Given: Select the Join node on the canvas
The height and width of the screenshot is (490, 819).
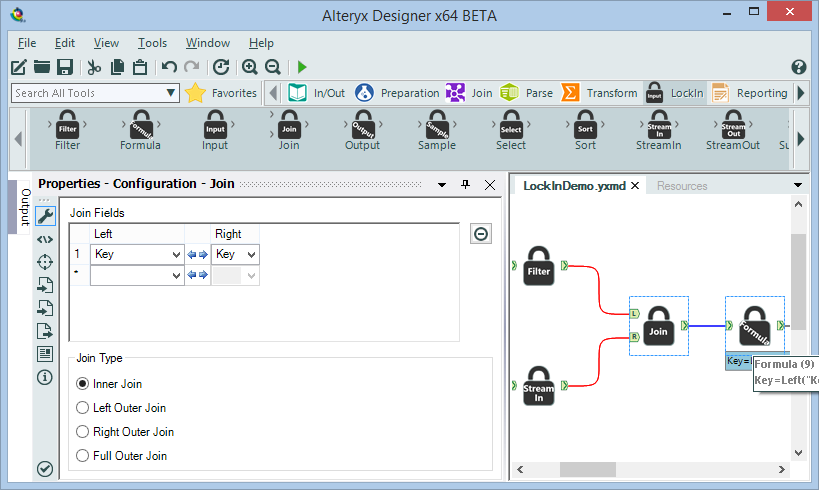Looking at the screenshot, I should (x=658, y=326).
